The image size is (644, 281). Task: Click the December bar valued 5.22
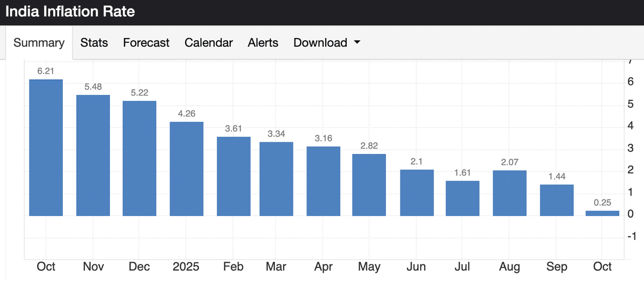[140, 158]
